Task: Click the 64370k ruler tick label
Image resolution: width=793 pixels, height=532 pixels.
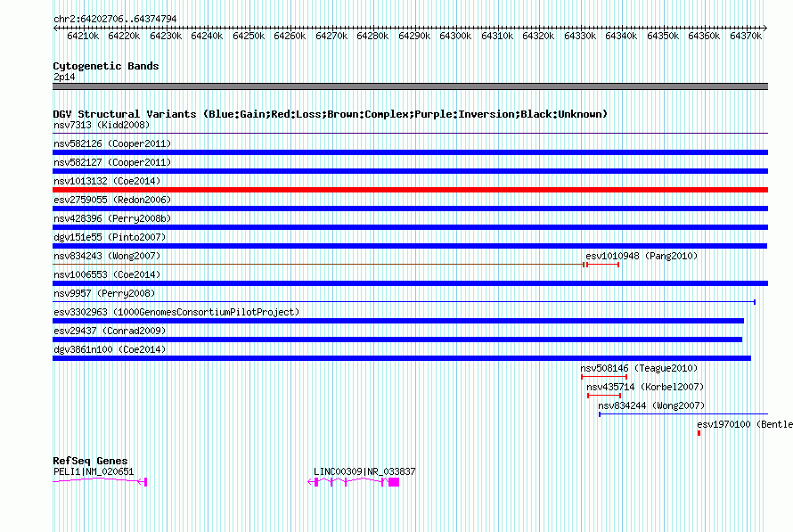Action: [x=746, y=36]
